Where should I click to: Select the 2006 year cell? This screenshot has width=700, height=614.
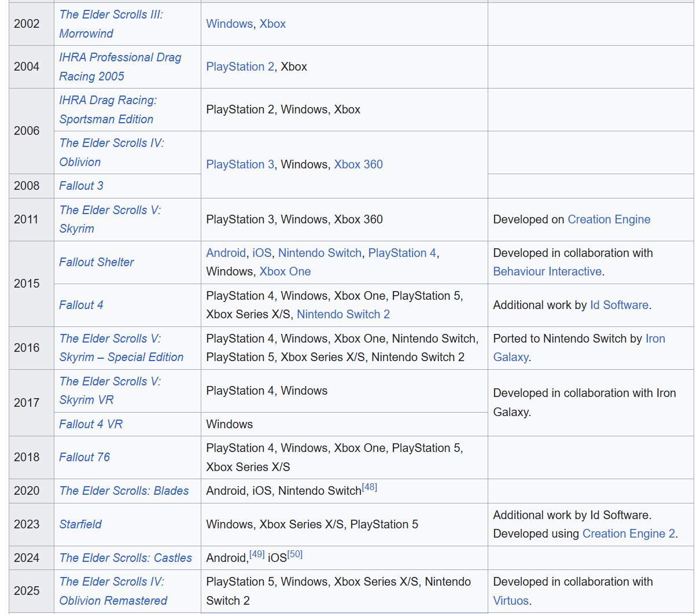(x=31, y=131)
